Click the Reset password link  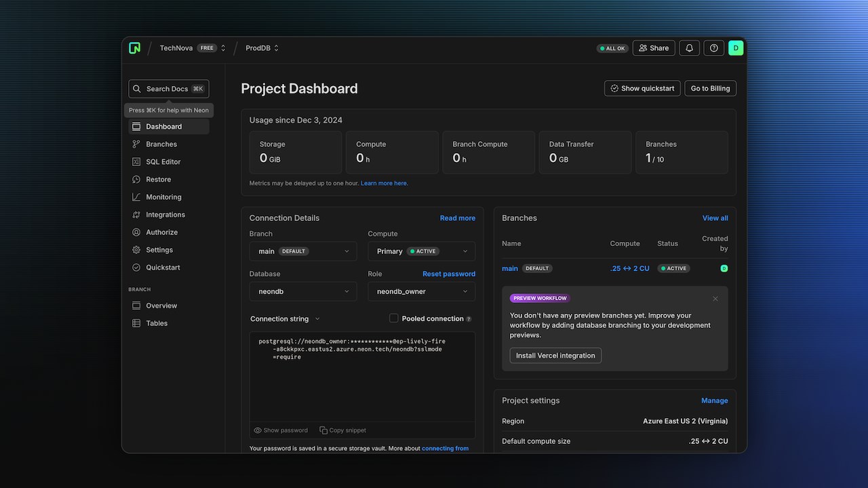point(449,274)
